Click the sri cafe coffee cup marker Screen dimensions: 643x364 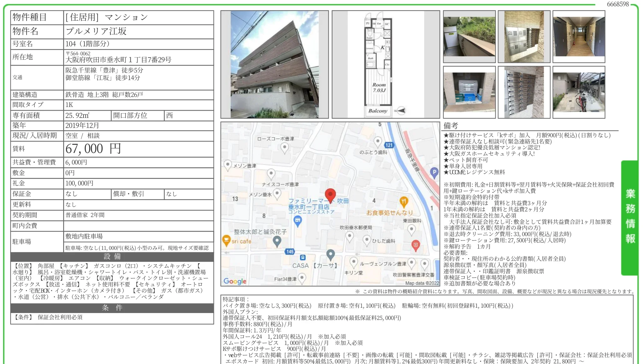tap(226, 240)
